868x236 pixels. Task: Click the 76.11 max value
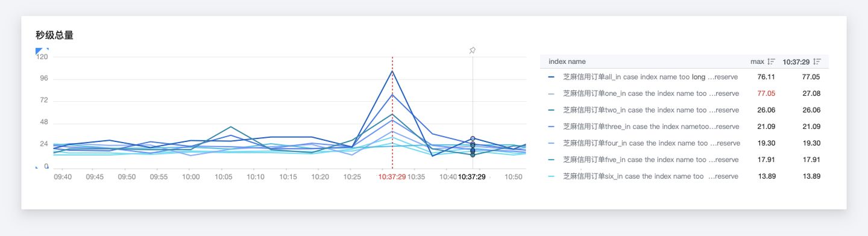[x=766, y=77]
